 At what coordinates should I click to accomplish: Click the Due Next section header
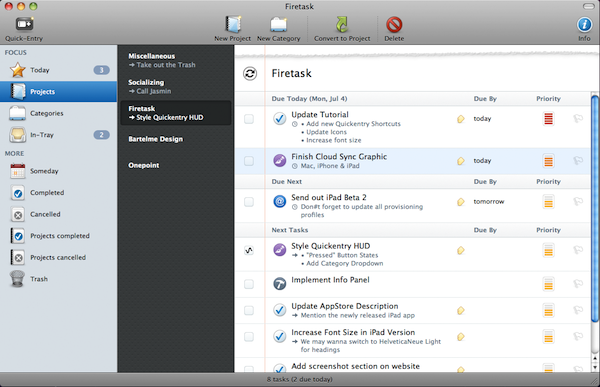pyautogui.click(x=412, y=181)
